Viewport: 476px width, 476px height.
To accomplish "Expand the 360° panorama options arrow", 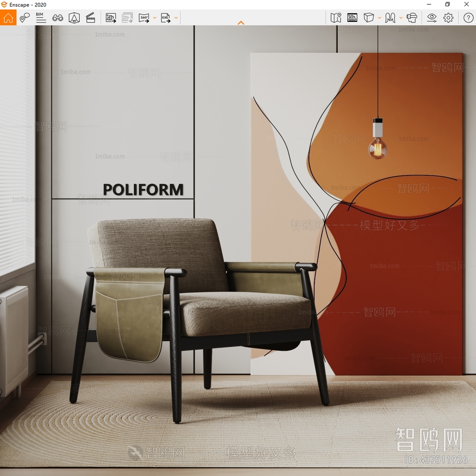I will (155, 18).
